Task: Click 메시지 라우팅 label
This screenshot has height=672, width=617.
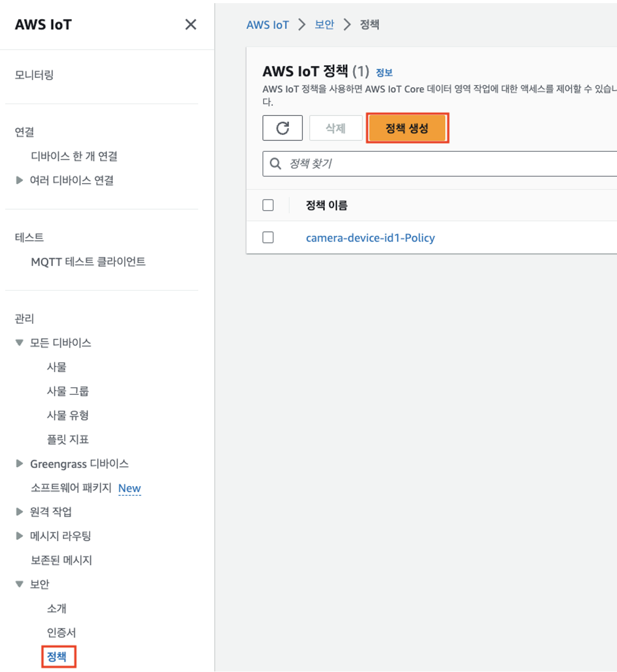Action: 60,536
